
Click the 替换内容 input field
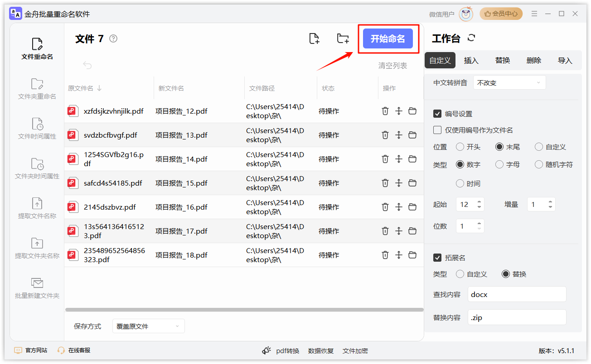pyautogui.click(x=517, y=317)
